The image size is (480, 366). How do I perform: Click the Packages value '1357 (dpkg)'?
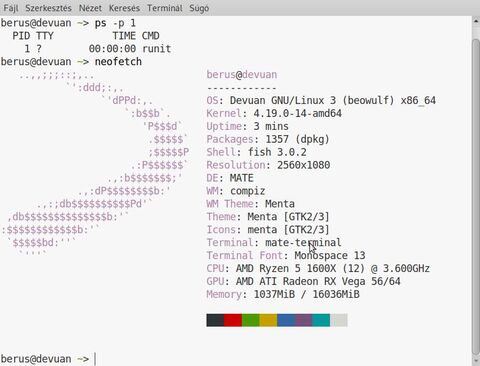click(x=297, y=139)
